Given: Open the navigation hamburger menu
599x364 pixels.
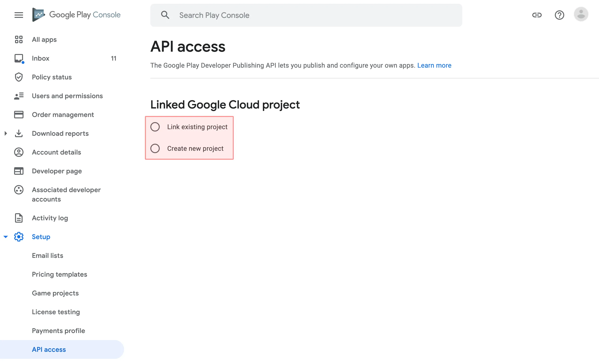Looking at the screenshot, I should (19, 15).
